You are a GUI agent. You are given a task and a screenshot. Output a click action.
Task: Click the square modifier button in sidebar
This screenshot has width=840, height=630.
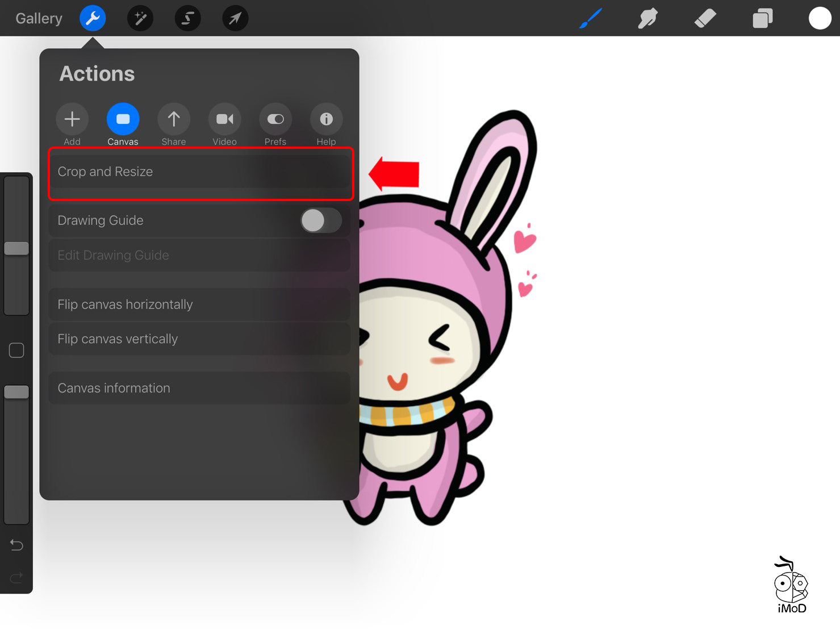tap(16, 351)
